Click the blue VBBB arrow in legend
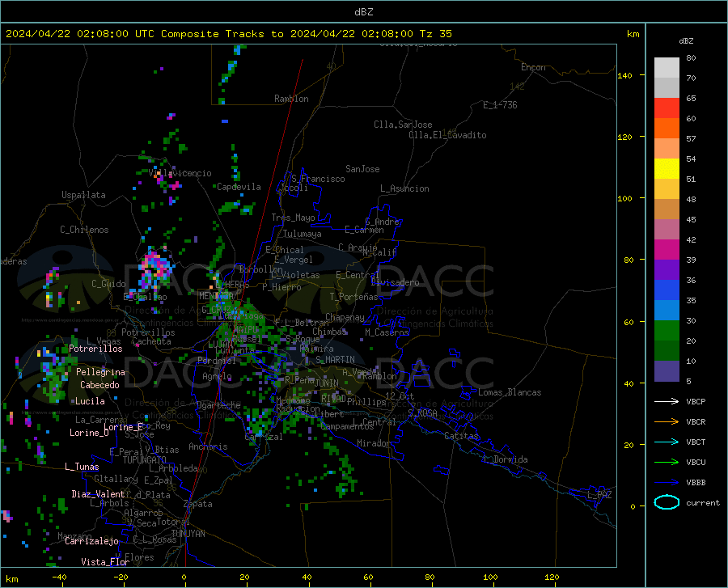The height and width of the screenshot is (588, 728). pos(667,483)
